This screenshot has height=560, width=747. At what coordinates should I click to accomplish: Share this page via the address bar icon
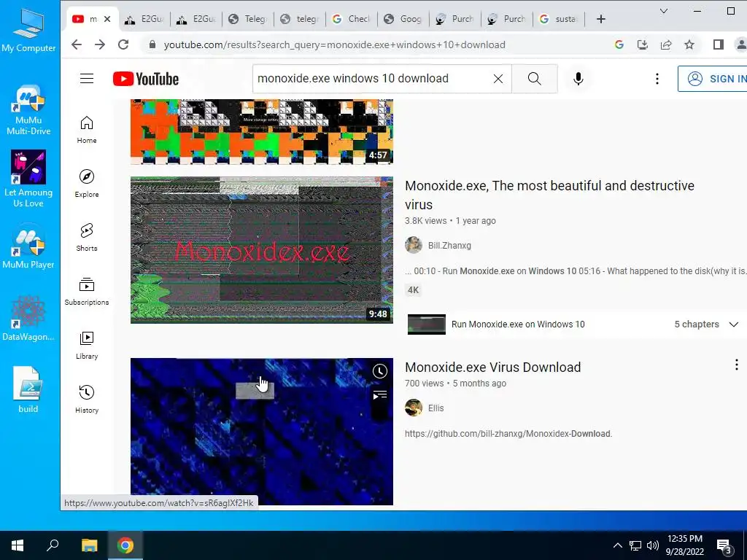666,44
